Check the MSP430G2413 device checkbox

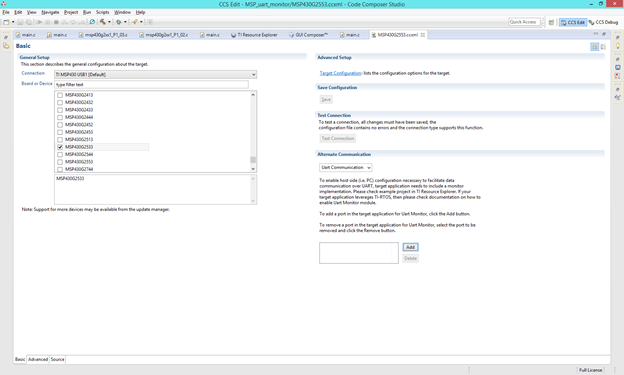[60, 95]
